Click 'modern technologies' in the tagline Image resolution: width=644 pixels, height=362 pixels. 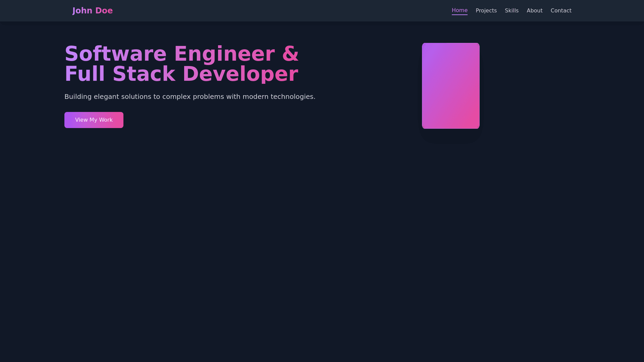click(278, 97)
